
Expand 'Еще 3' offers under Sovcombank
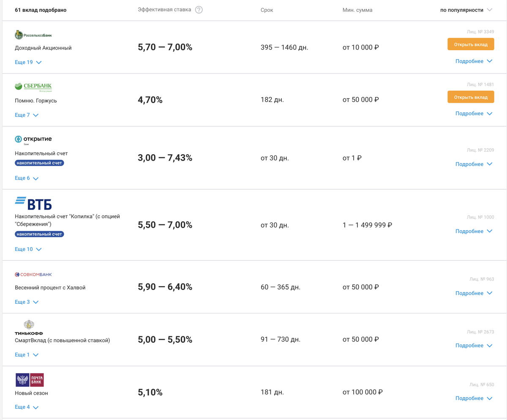27,302
